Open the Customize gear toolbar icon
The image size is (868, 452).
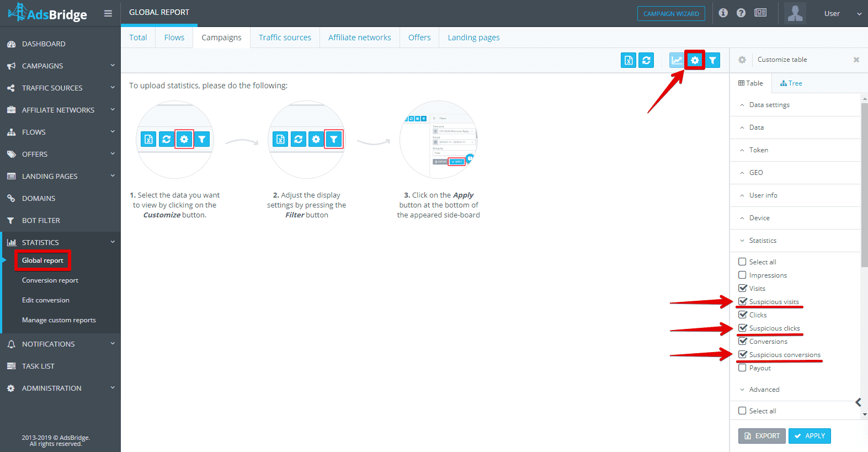coord(695,60)
